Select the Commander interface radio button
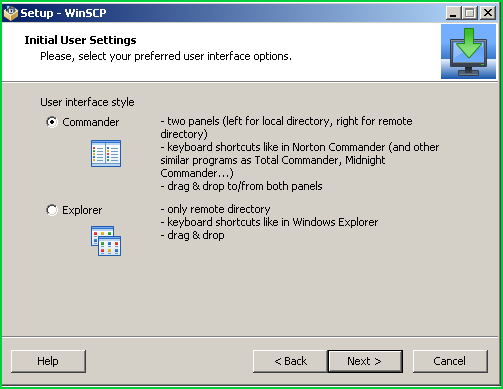 point(52,122)
